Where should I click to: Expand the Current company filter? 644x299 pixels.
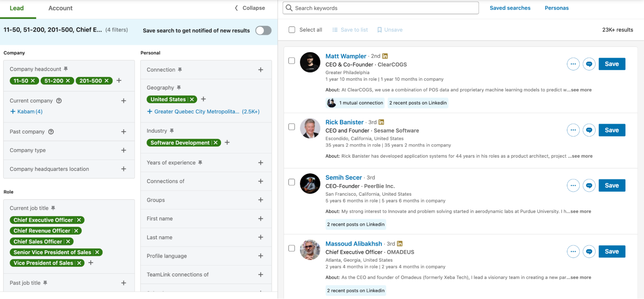pyautogui.click(x=123, y=101)
